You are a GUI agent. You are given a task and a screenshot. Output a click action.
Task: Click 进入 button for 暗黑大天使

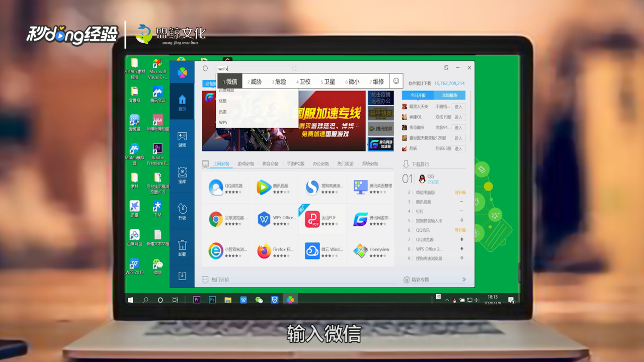pos(458,107)
